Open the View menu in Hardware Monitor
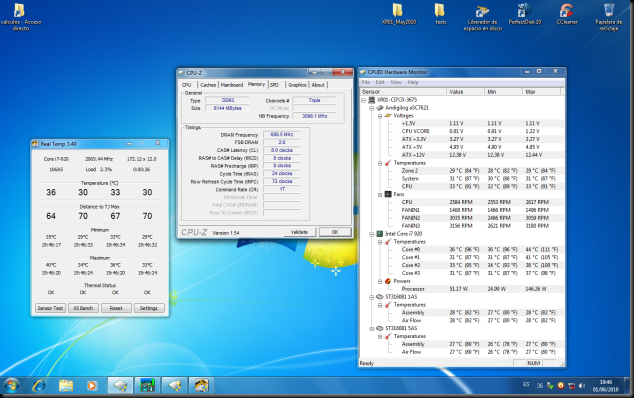This screenshot has height=398, width=634. 396,82
